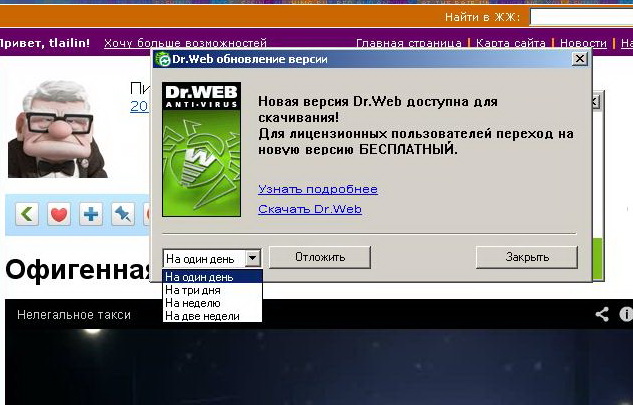Open video info icon

[626, 314]
